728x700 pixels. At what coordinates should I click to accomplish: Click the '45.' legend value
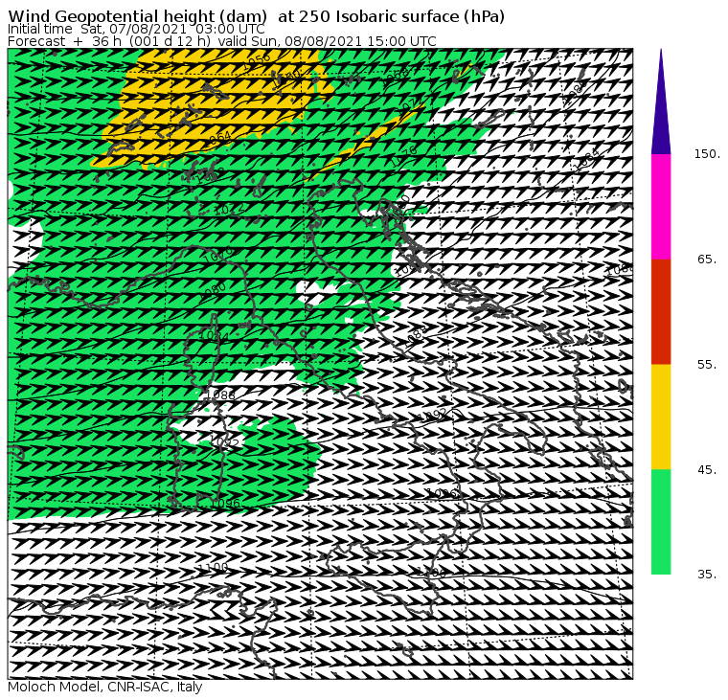coord(708,470)
